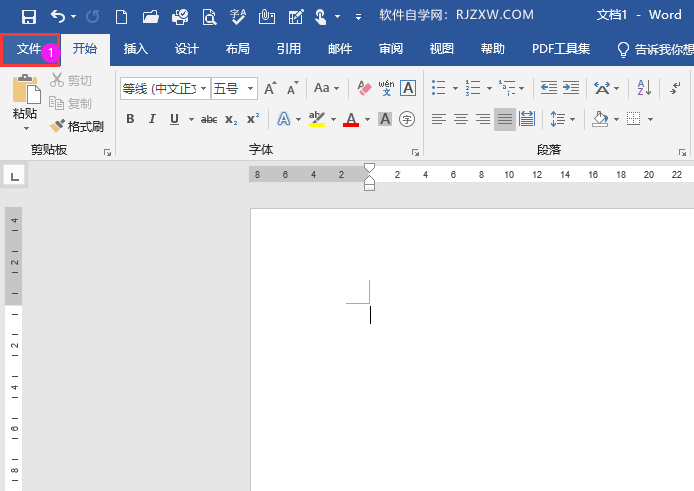Screen dimensions: 694x491
Task: Click the 告诉我 search box
Action: [655, 50]
